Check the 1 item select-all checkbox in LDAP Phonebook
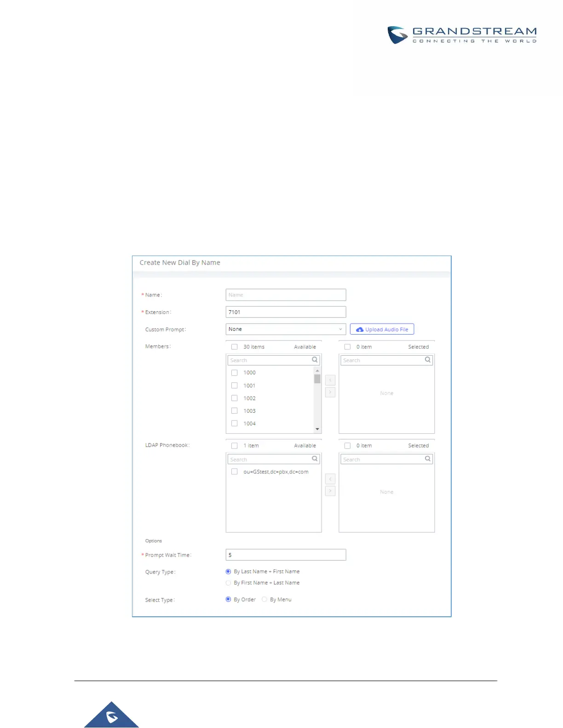Image resolution: width=563 pixels, height=728 pixels. tap(234, 446)
